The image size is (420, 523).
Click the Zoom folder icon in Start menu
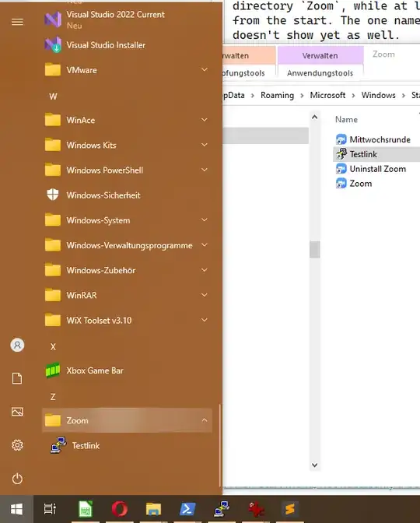click(x=53, y=420)
